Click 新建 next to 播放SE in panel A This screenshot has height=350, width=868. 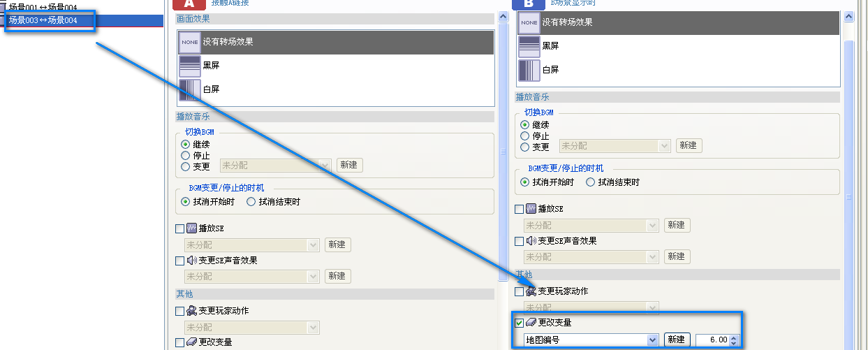coord(338,245)
